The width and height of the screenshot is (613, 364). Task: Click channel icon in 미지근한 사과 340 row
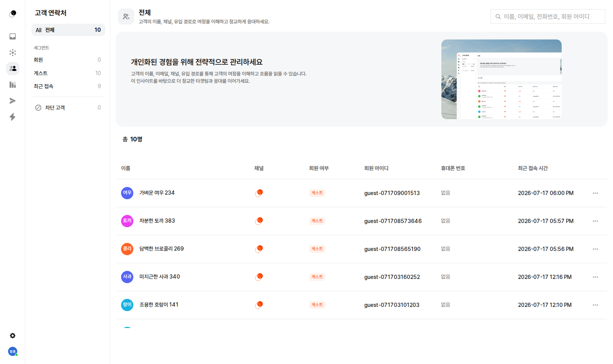pos(259,277)
